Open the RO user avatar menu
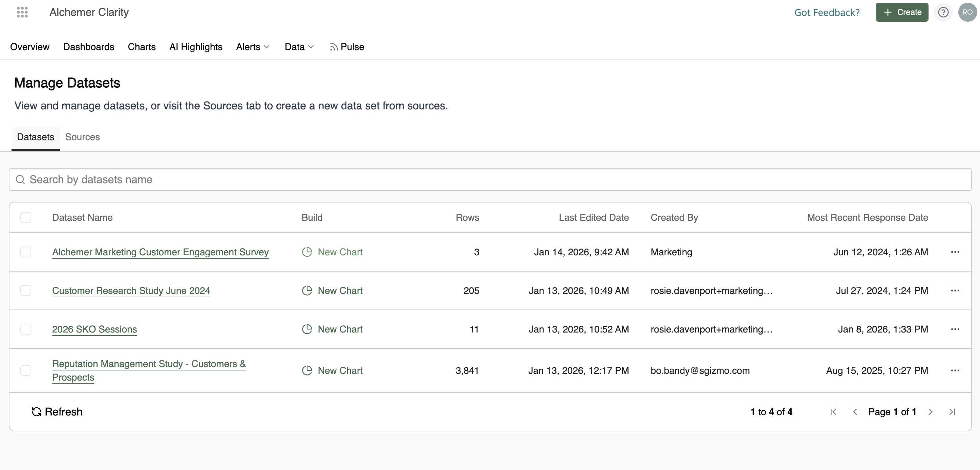Viewport: 980px width, 470px height. pos(967,12)
